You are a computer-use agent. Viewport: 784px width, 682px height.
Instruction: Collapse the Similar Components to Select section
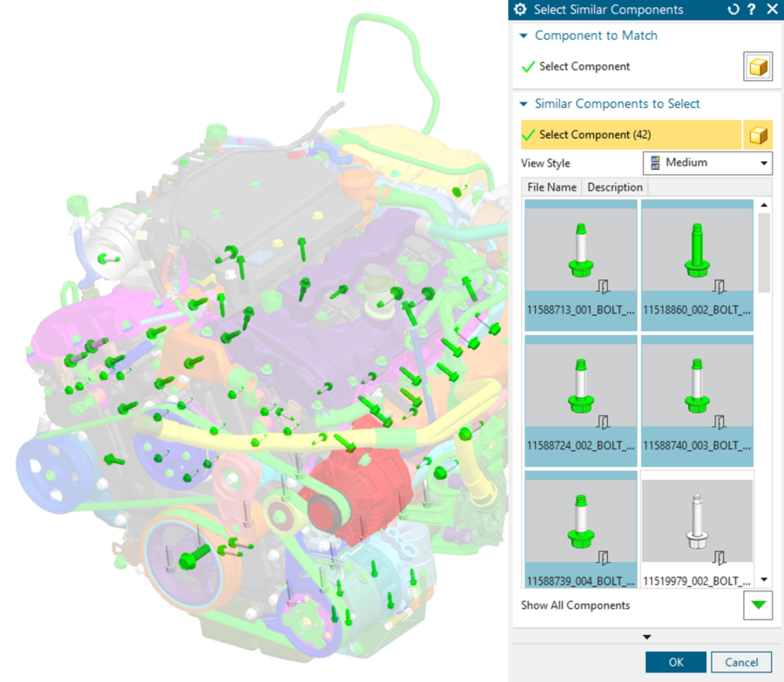coord(524,104)
